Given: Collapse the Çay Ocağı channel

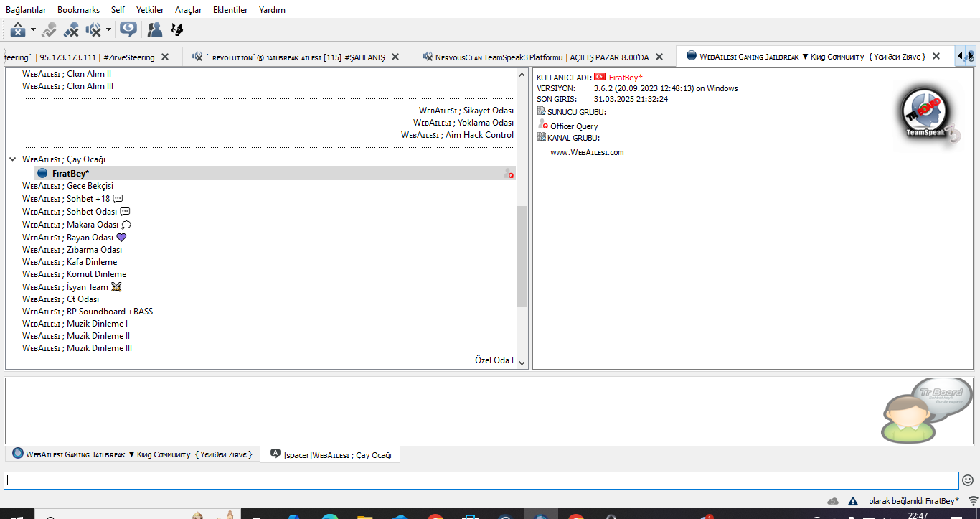Looking at the screenshot, I should (12, 159).
